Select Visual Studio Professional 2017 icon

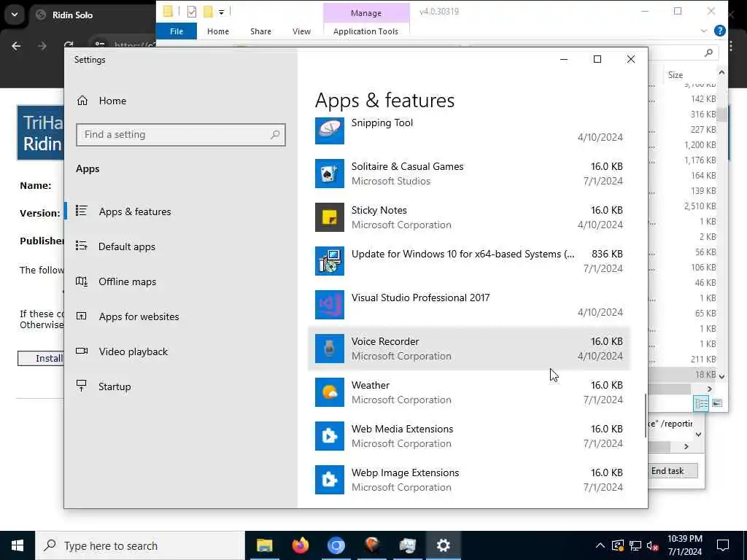329,305
